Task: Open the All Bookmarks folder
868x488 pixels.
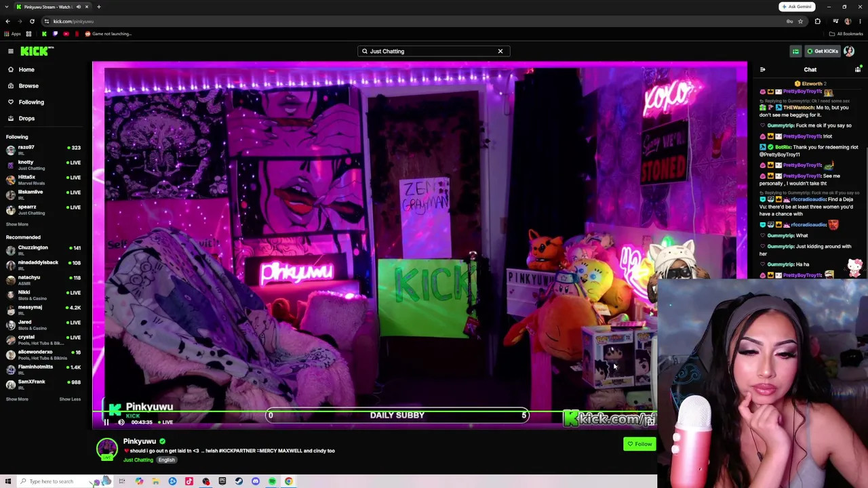Action: click(x=846, y=34)
